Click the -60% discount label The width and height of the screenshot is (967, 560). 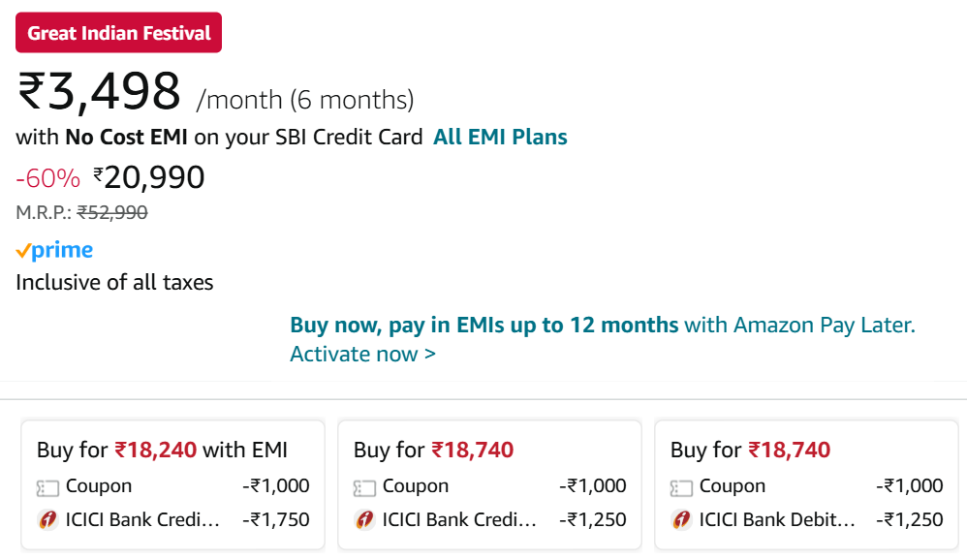(47, 178)
